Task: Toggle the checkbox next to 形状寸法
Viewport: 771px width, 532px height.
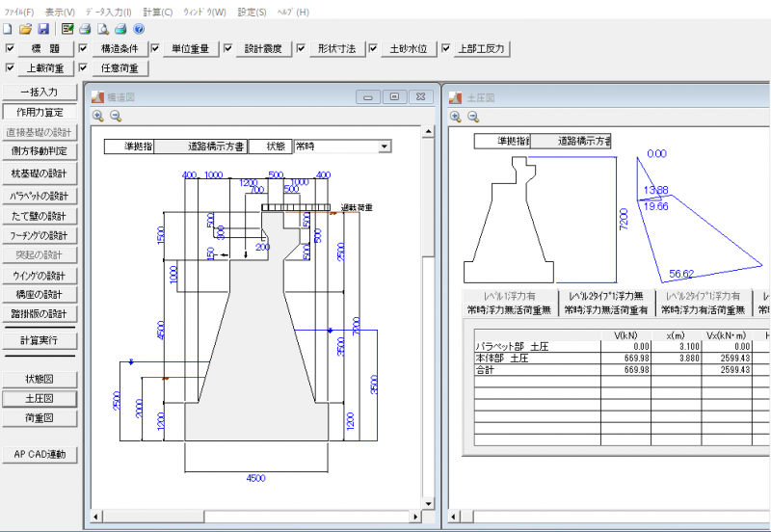Action: [x=301, y=48]
